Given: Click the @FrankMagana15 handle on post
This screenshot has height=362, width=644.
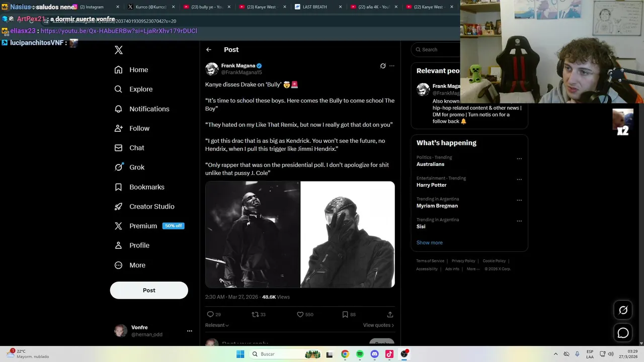Looking at the screenshot, I should point(242,72).
